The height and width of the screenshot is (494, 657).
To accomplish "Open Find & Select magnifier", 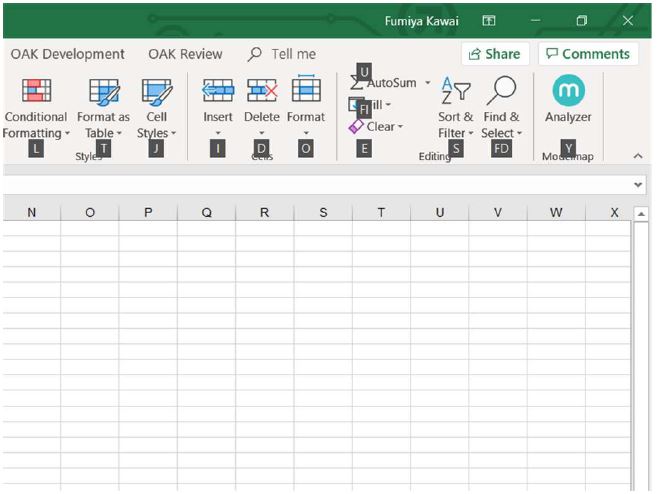I will tap(501, 93).
